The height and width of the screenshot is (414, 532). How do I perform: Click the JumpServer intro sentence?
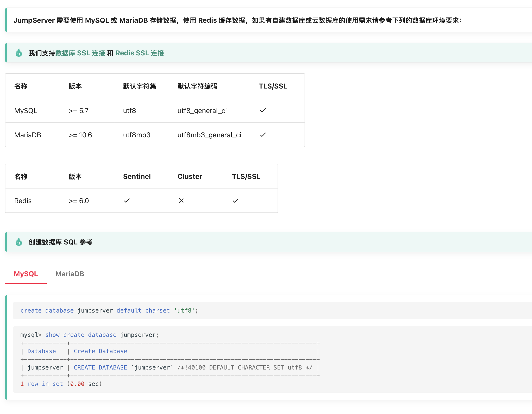[x=237, y=20]
